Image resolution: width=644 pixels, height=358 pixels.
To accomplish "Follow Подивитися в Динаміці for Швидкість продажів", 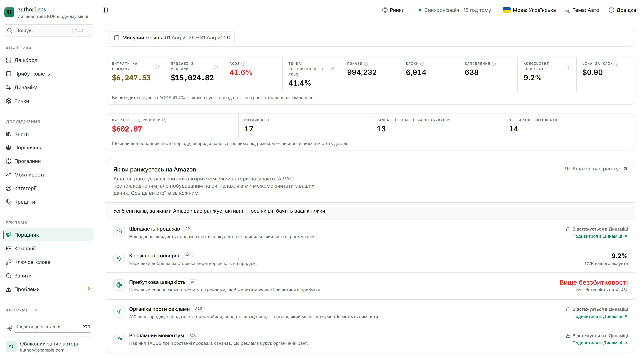I will click(600, 236).
